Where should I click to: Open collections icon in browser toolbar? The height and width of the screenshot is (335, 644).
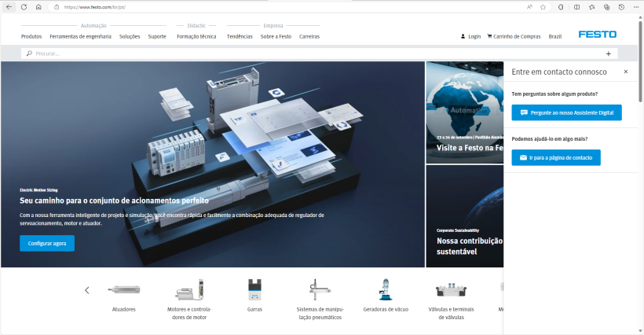pyautogui.click(x=606, y=7)
